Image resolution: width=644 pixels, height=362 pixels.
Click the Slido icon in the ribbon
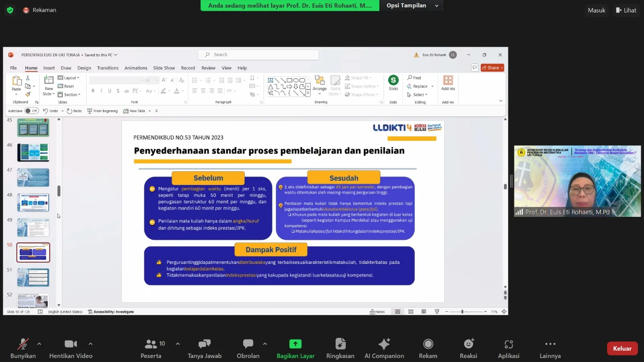pos(393,80)
